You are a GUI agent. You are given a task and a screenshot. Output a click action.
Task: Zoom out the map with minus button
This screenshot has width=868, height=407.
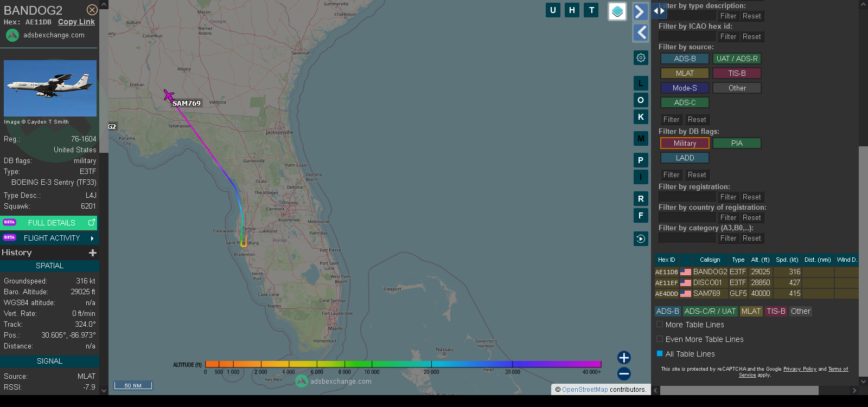(x=624, y=373)
